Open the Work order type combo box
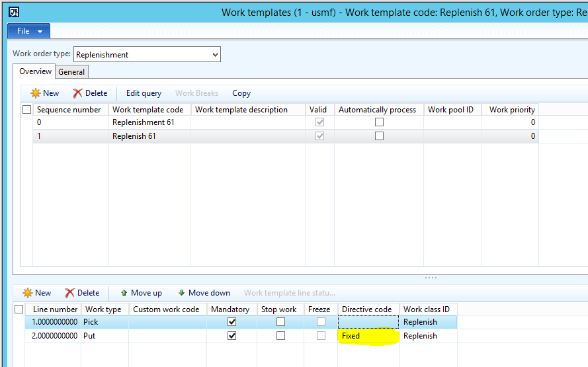The width and height of the screenshot is (588, 367). pos(147,54)
